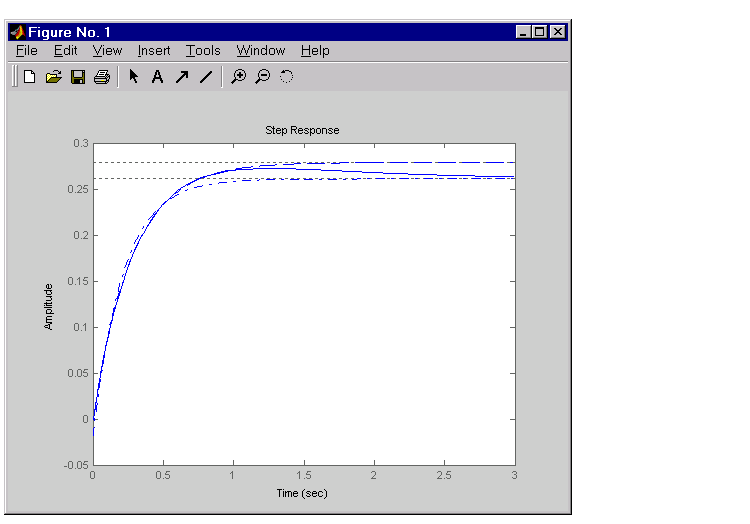Select the Insert Line tool
The width and height of the screenshot is (750, 524).
[205, 77]
